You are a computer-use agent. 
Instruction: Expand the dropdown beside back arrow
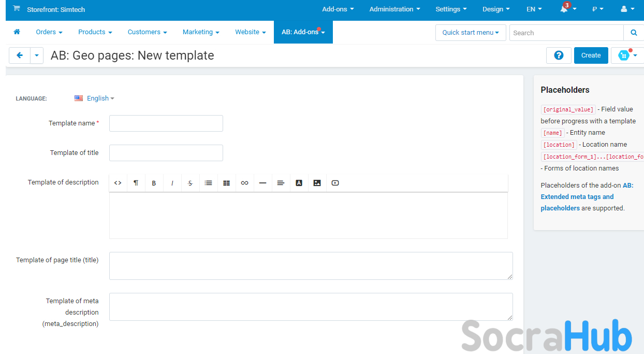[37, 55]
